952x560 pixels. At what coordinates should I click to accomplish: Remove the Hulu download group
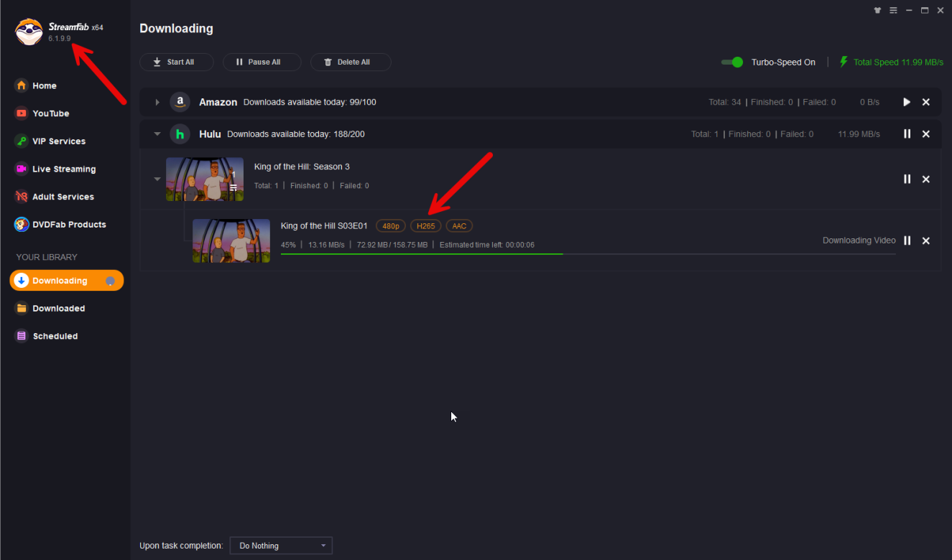tap(926, 134)
